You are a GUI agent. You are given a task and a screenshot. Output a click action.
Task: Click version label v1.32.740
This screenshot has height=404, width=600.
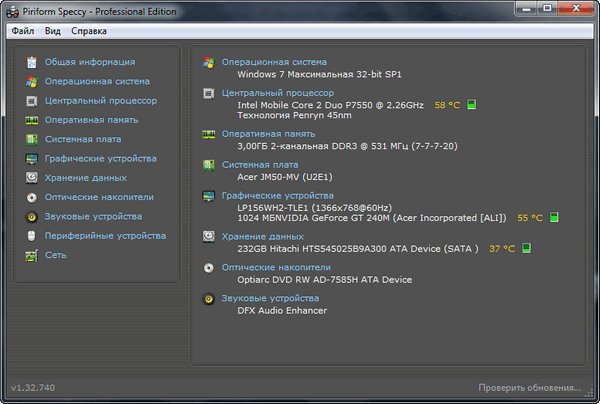[33, 388]
